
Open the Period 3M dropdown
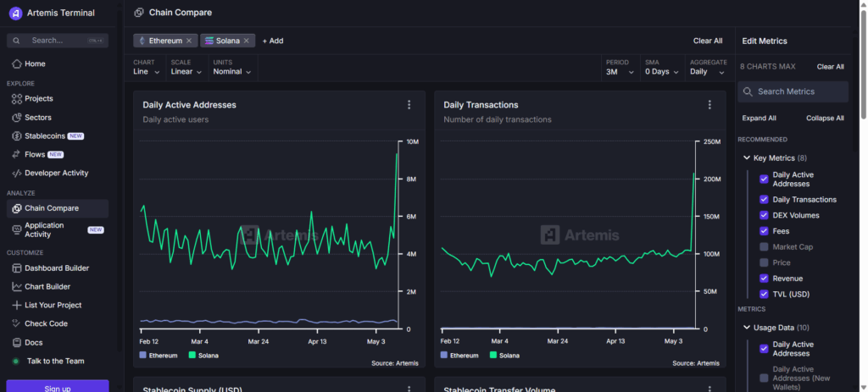pos(617,72)
